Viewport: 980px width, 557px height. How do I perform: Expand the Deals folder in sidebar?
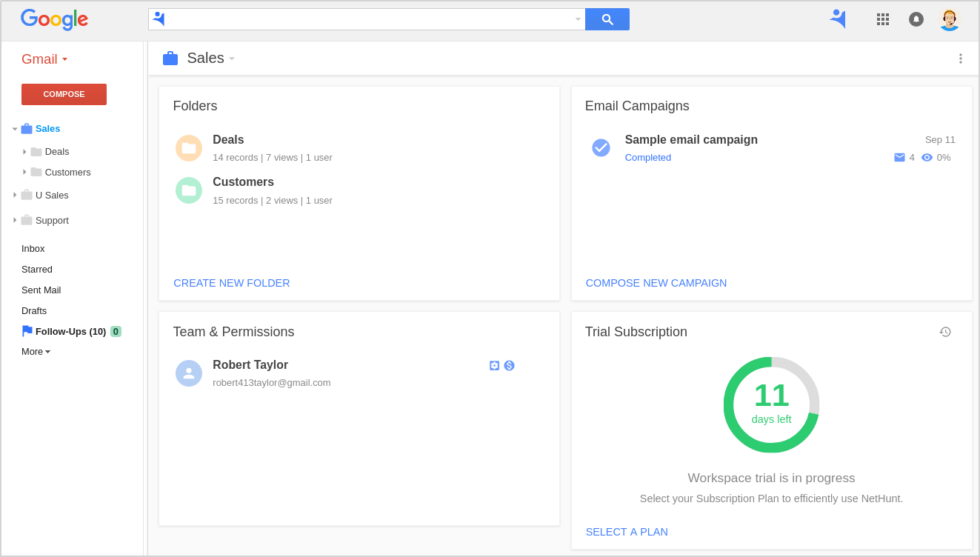(24, 152)
